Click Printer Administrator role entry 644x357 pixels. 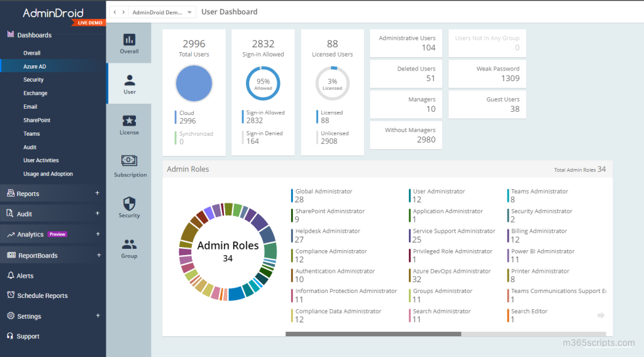tap(539, 275)
